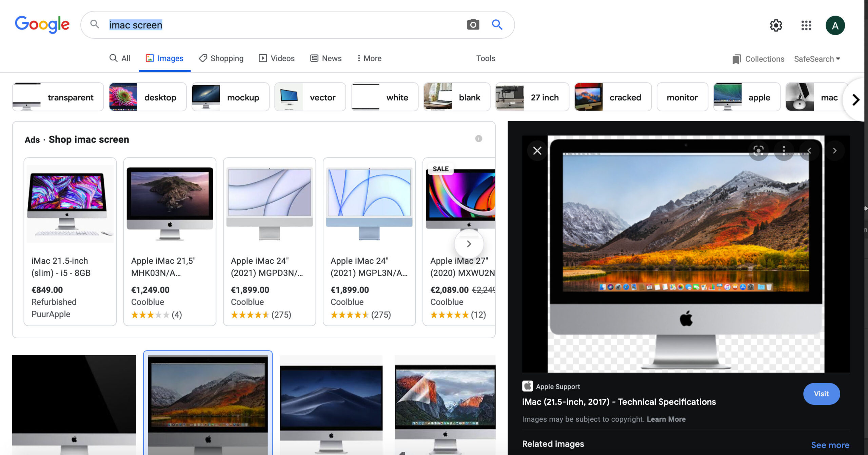Open the account avatar labeled A
Viewport: 868px width, 455px height.
835,25
